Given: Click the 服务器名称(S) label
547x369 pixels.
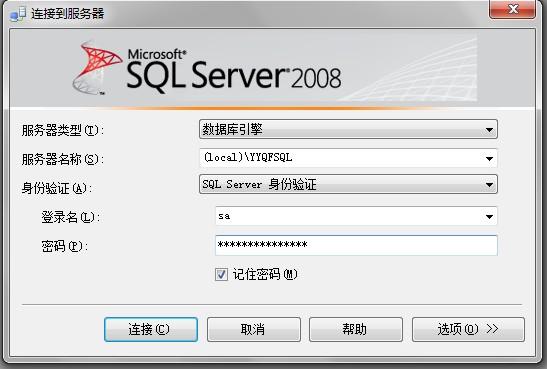Looking at the screenshot, I should coord(62,159).
